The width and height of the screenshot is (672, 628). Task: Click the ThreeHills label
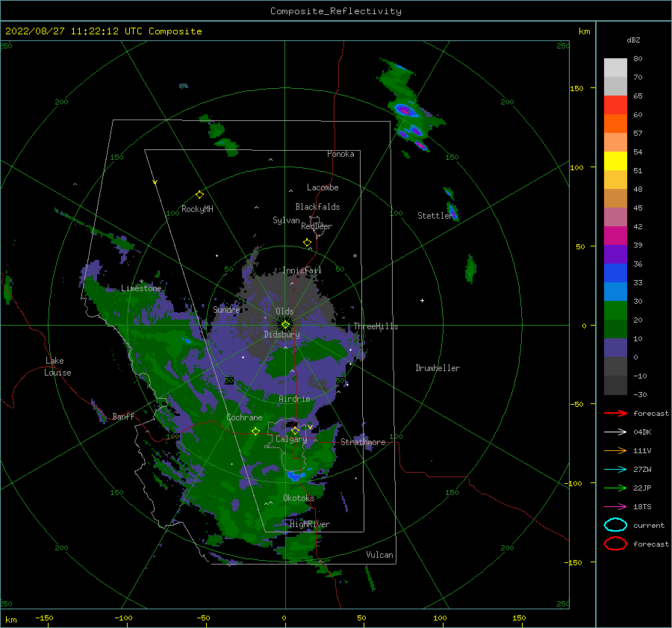[x=376, y=326]
